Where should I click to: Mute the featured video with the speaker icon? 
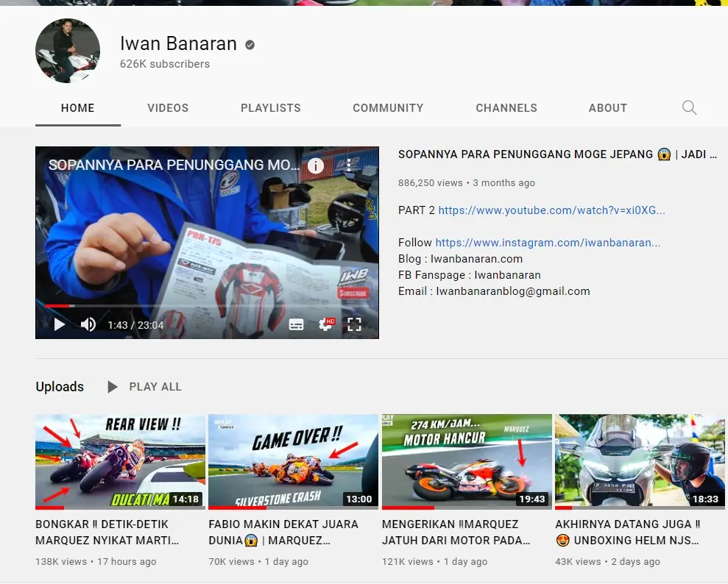point(88,324)
